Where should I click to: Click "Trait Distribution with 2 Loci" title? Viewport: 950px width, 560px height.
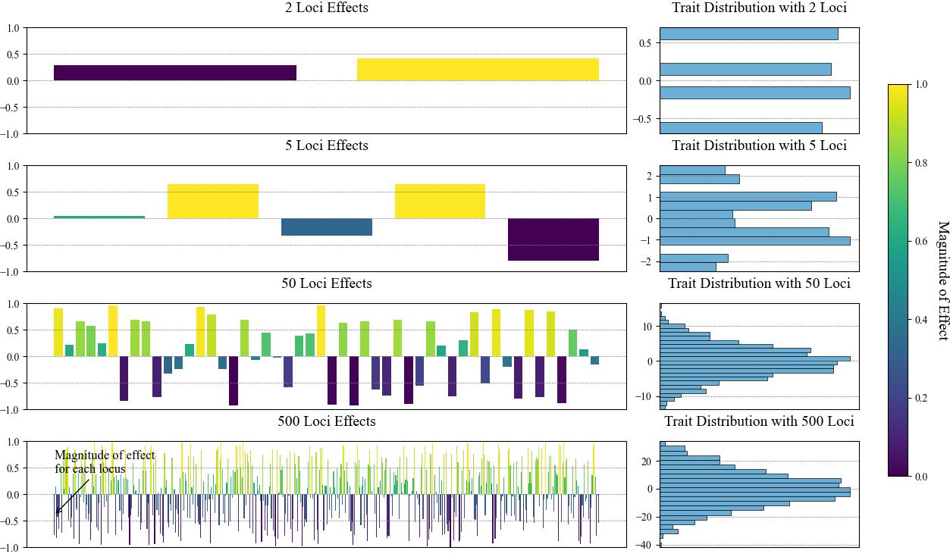pos(759,8)
